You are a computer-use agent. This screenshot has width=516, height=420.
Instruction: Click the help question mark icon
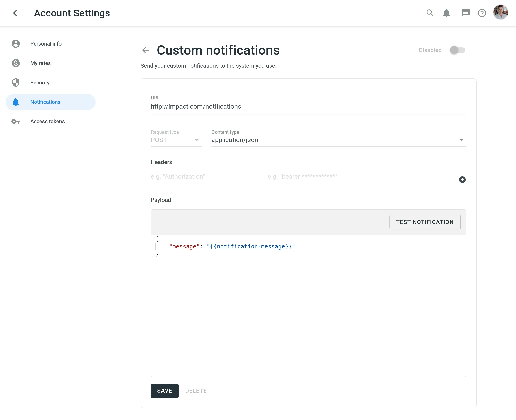482,13
